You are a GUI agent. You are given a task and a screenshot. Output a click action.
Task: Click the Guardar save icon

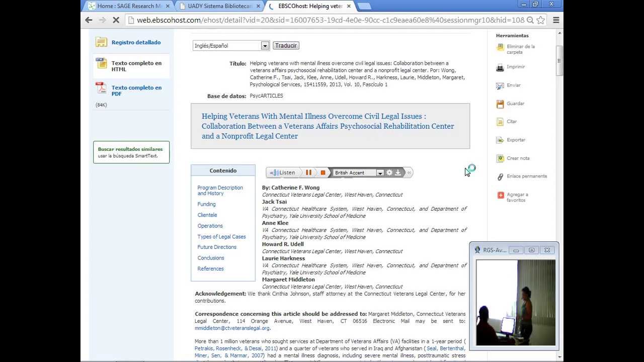500,104
